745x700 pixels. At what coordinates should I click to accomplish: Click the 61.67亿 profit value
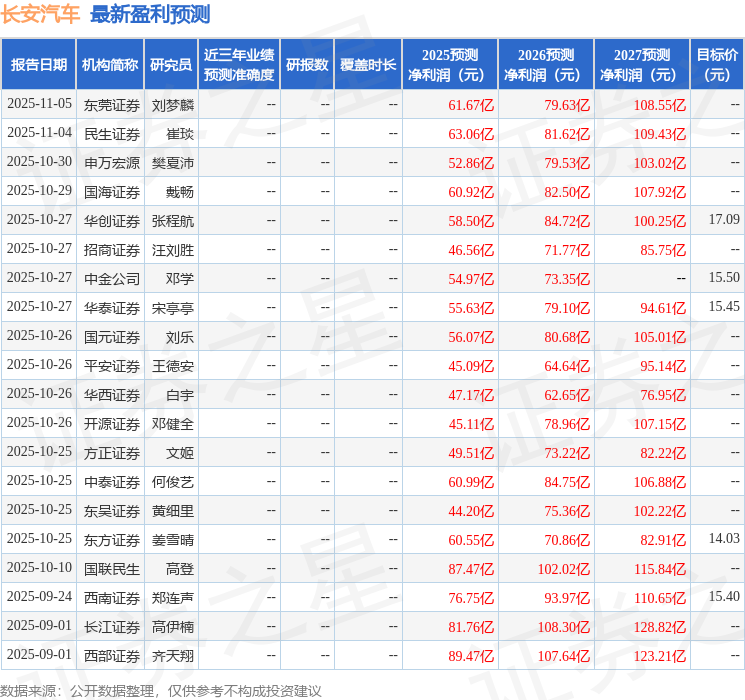pos(471,105)
